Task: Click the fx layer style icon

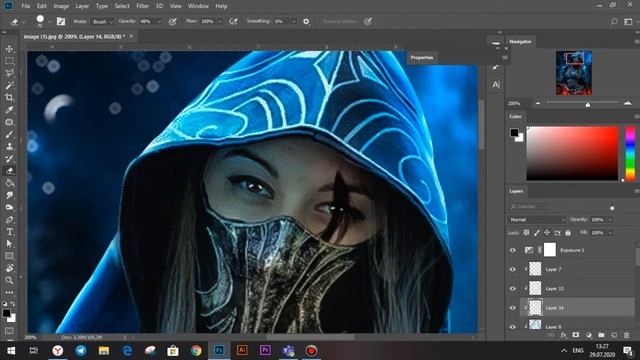Action: coord(563,335)
